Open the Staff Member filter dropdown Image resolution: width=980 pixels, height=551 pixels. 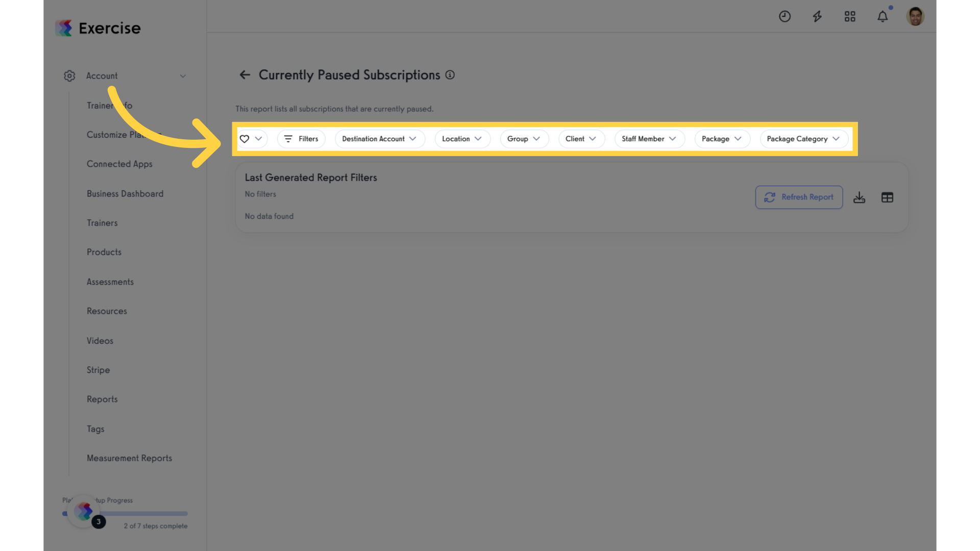click(x=649, y=139)
